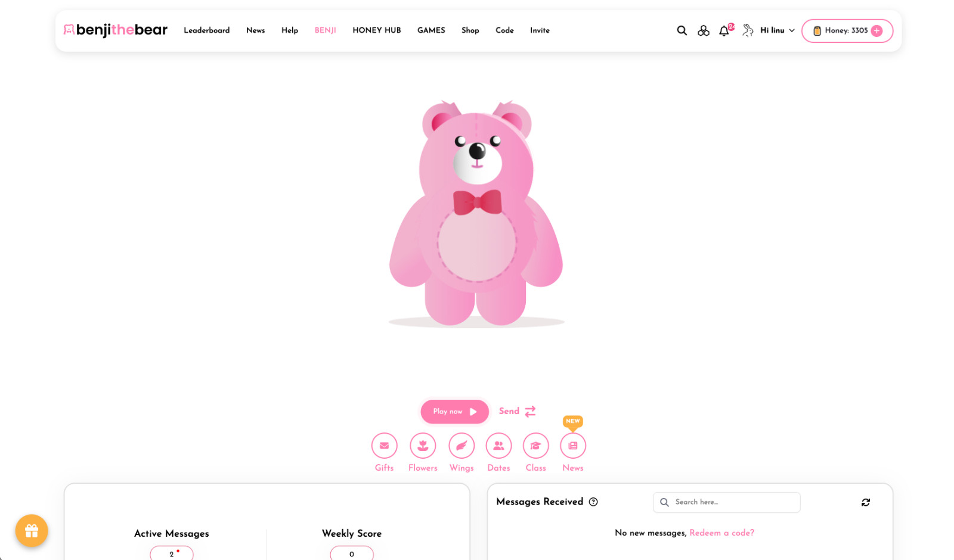Click the Play now button
The height and width of the screenshot is (560, 954).
click(454, 412)
